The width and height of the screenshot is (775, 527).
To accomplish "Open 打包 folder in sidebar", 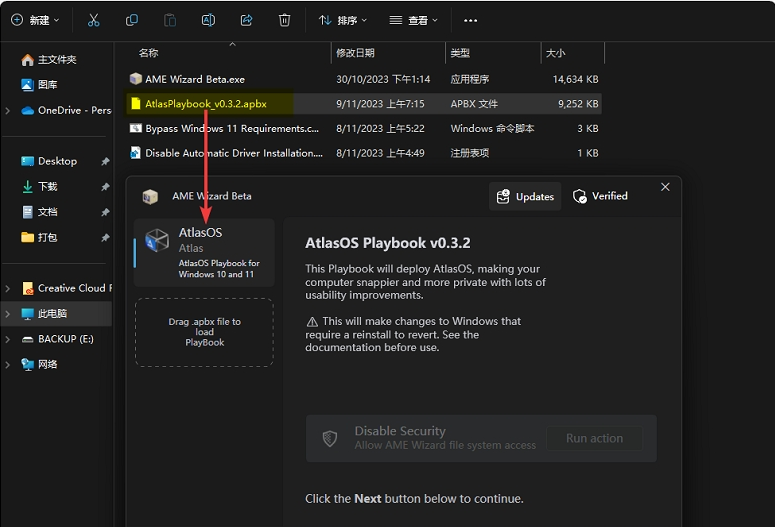I will (40, 237).
